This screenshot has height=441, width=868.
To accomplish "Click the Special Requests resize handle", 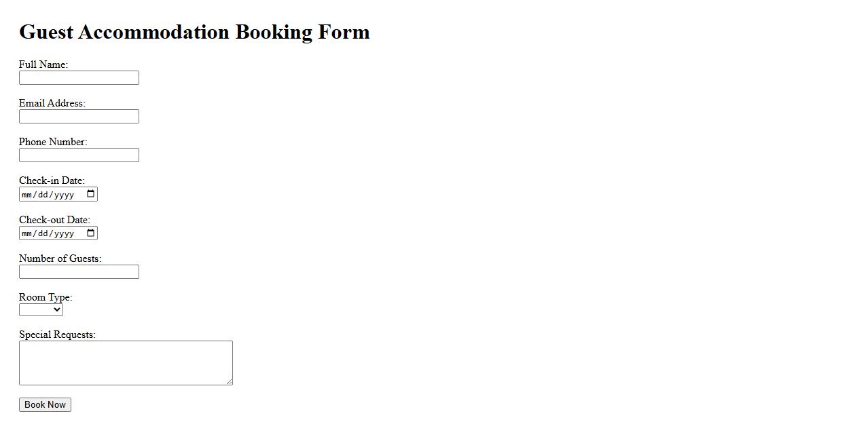I will (230, 382).
